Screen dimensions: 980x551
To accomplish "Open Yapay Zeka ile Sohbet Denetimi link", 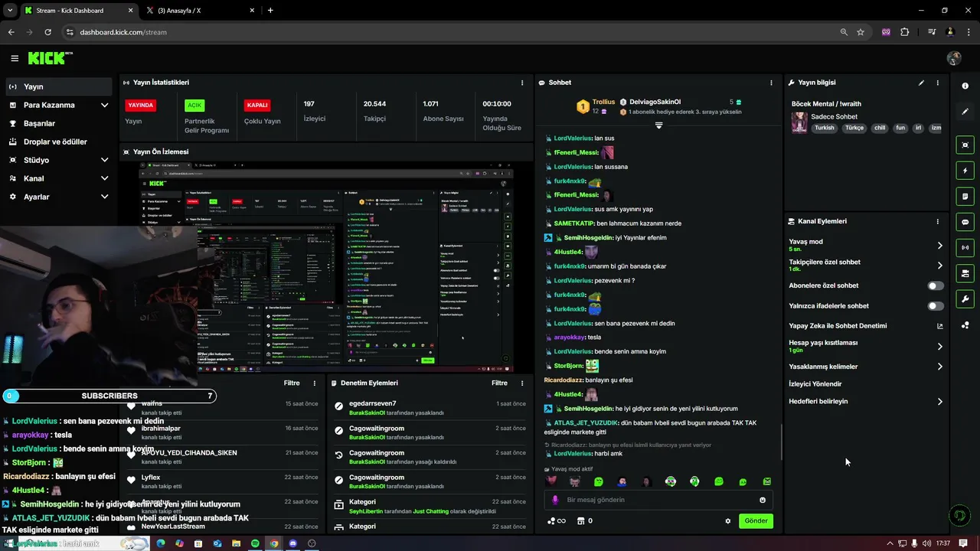I will 866,326.
